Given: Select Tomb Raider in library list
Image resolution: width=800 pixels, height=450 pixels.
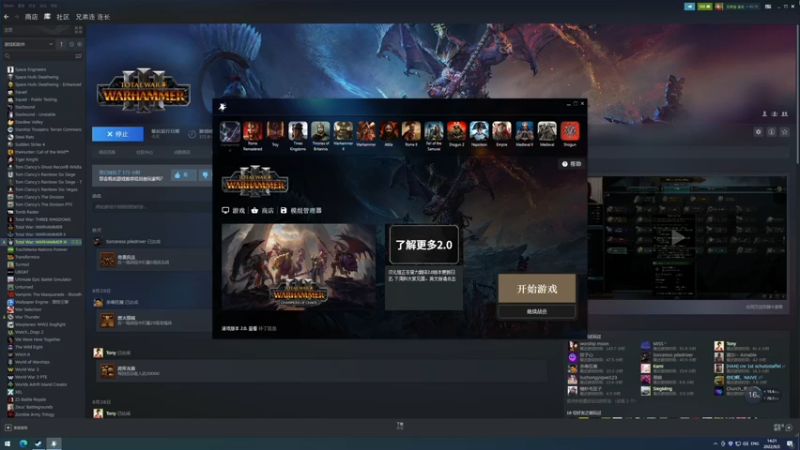Looking at the screenshot, I should click(x=27, y=212).
